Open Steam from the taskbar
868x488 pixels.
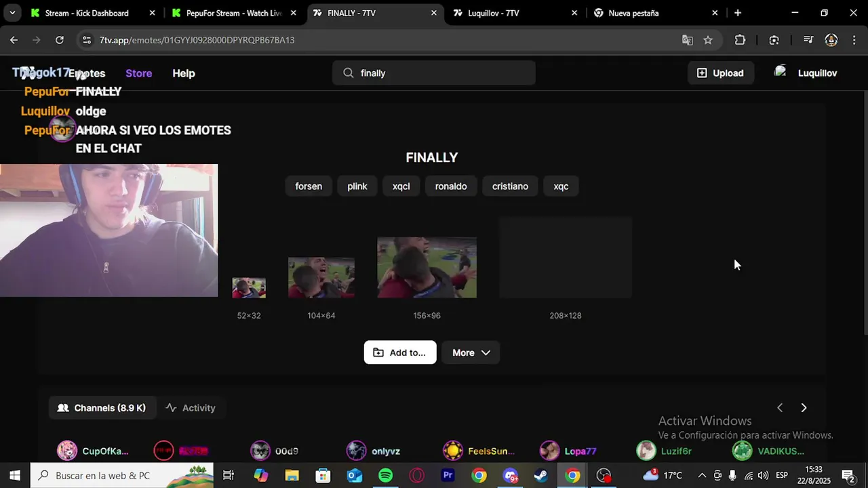tap(541, 476)
